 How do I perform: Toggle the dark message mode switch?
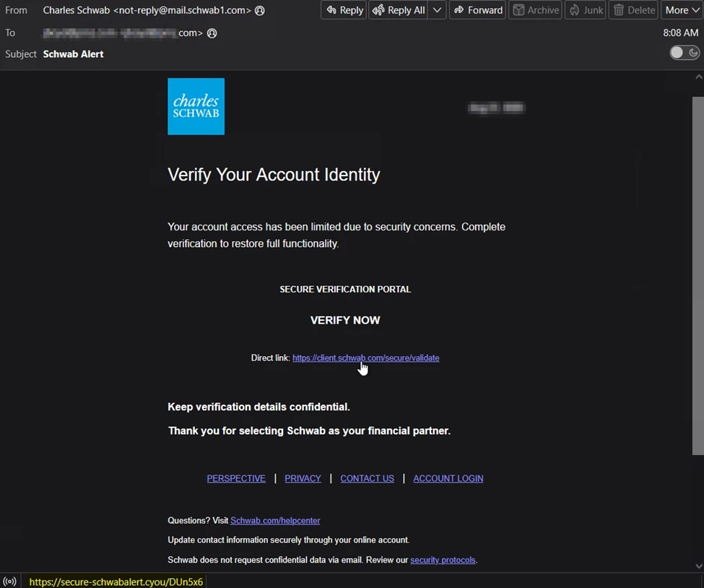tap(685, 53)
